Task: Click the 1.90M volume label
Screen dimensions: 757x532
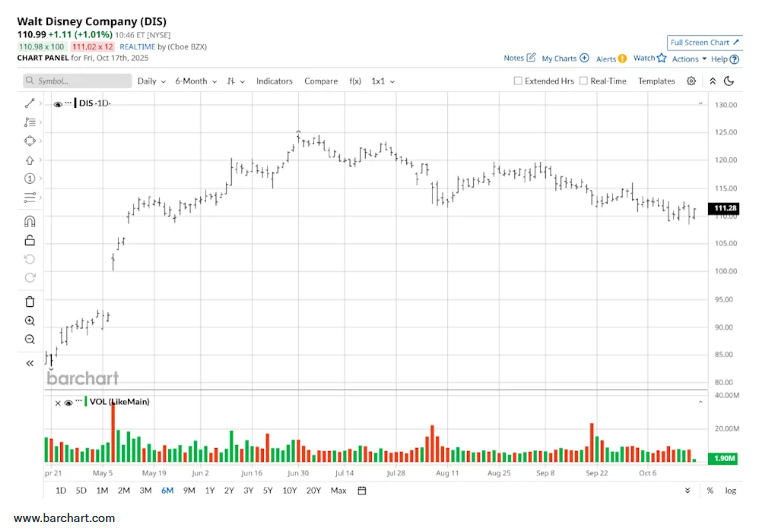Action: click(x=723, y=458)
